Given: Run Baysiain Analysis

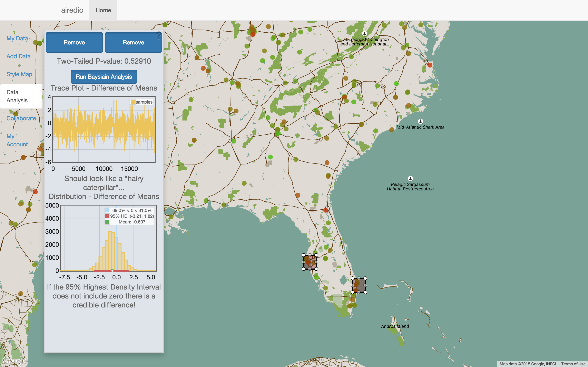Looking at the screenshot, I should click(104, 77).
